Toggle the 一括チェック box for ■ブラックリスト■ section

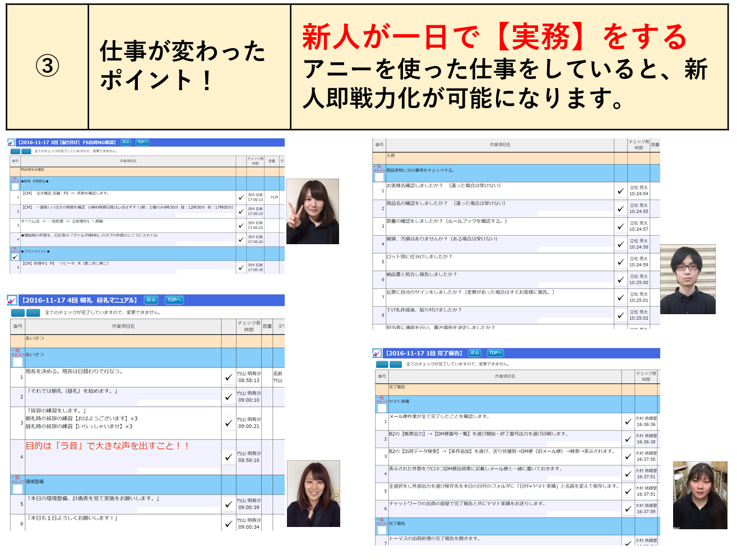click(15, 256)
